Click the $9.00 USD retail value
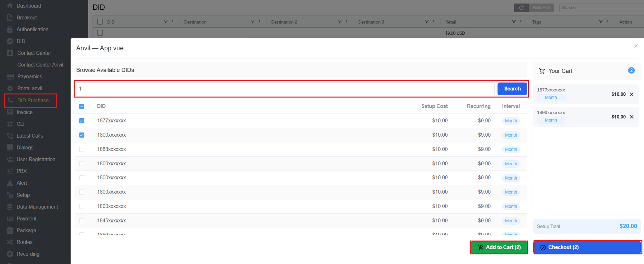This screenshot has width=644, height=264. pyautogui.click(x=455, y=33)
